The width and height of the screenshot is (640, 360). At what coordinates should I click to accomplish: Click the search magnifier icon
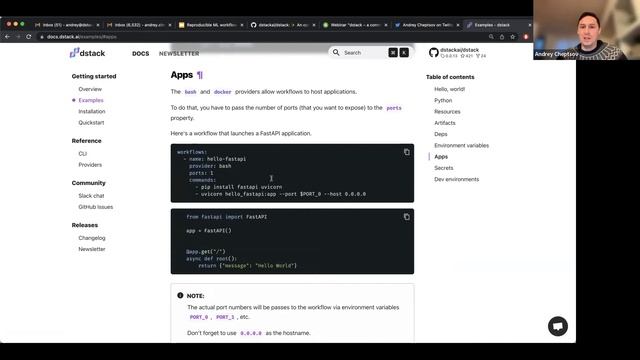point(336,52)
